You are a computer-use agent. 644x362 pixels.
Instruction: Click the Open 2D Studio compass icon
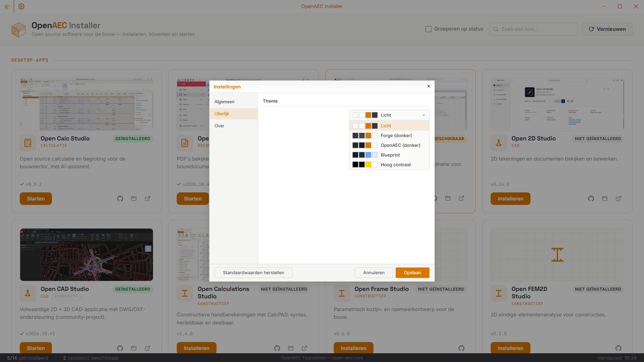click(499, 143)
